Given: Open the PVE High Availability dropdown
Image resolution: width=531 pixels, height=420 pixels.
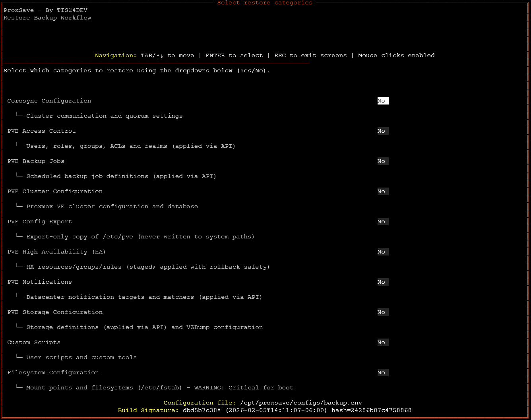Looking at the screenshot, I should [382, 252].
